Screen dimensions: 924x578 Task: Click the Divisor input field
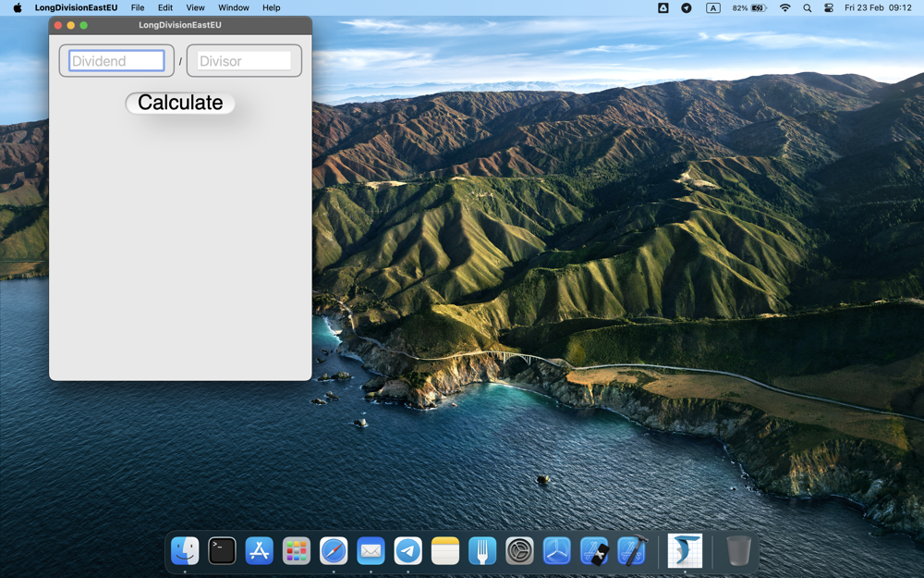point(244,61)
